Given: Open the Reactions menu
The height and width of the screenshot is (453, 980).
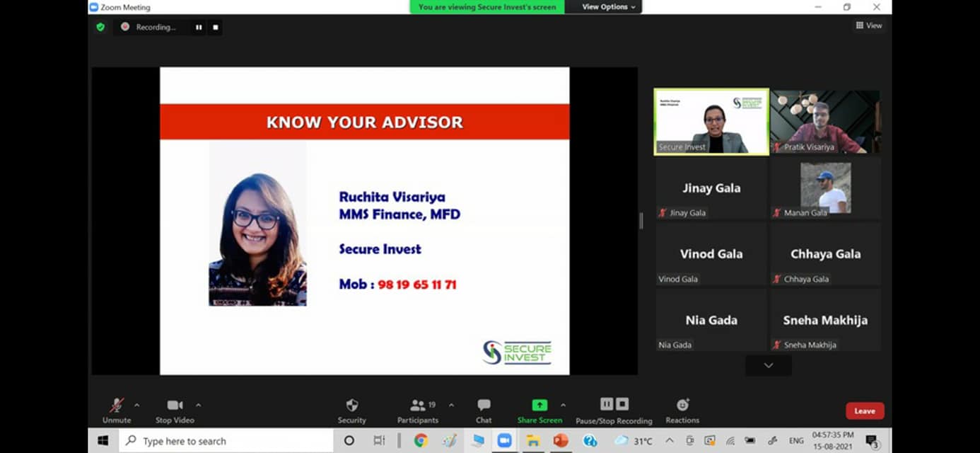Looking at the screenshot, I should [682, 409].
